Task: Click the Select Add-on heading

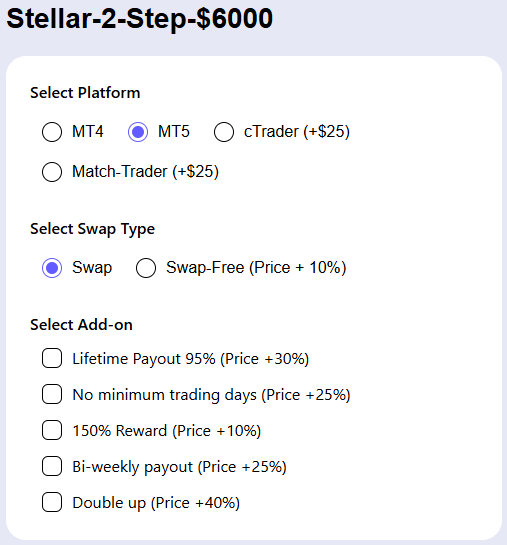Action: [81, 325]
